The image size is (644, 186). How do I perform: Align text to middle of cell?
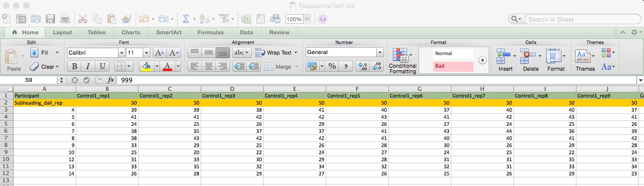[208, 53]
